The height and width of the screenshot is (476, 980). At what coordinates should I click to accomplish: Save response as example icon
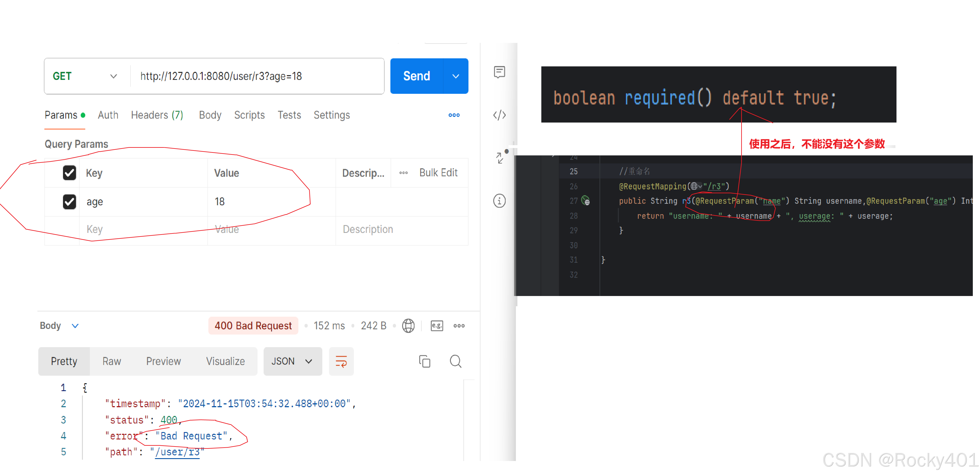click(x=437, y=326)
